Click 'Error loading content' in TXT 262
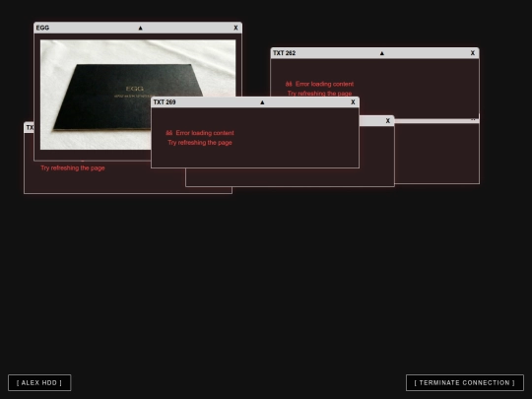532x399 pixels. [x=325, y=84]
